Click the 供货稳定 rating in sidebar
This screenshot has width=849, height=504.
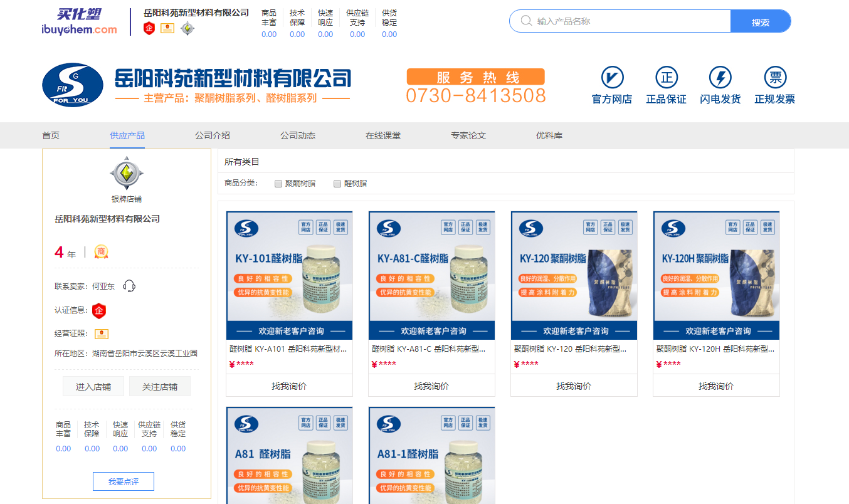(x=178, y=436)
